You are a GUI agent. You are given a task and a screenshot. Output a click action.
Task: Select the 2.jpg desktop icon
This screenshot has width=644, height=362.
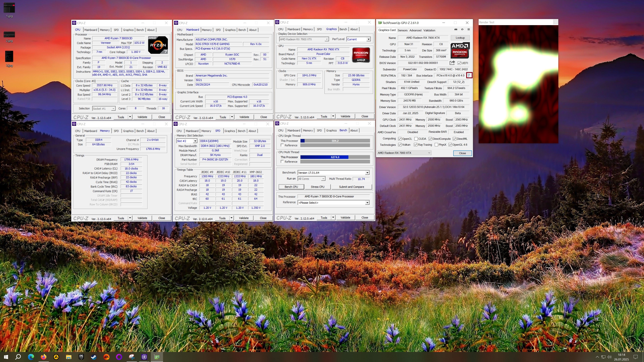click(x=9, y=37)
